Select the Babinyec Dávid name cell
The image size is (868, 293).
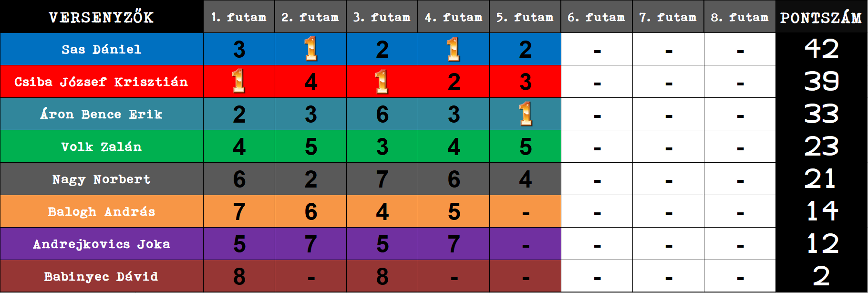102,276
